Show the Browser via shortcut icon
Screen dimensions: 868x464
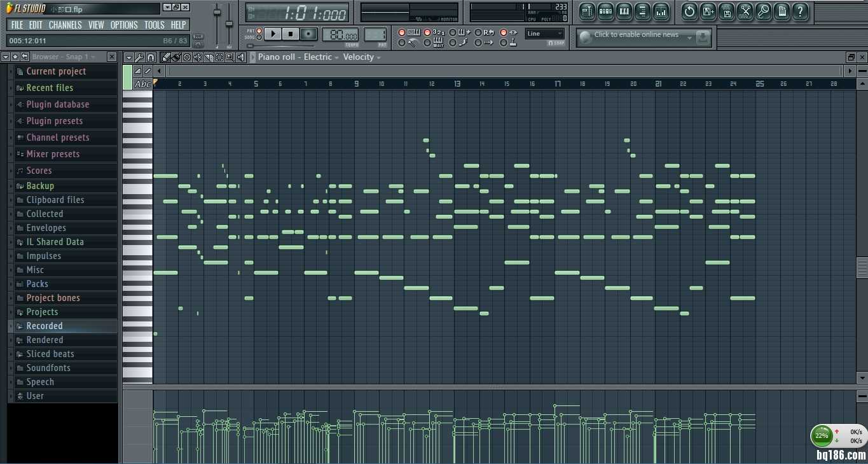click(x=642, y=11)
